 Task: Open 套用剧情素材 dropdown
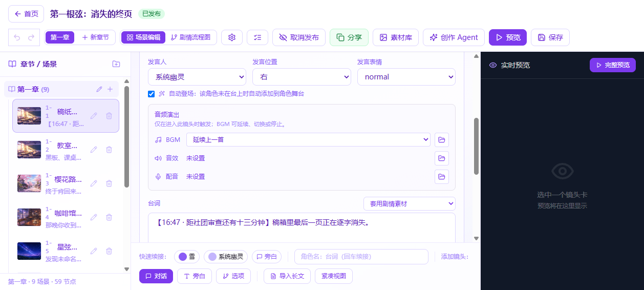pyautogui.click(x=410, y=203)
